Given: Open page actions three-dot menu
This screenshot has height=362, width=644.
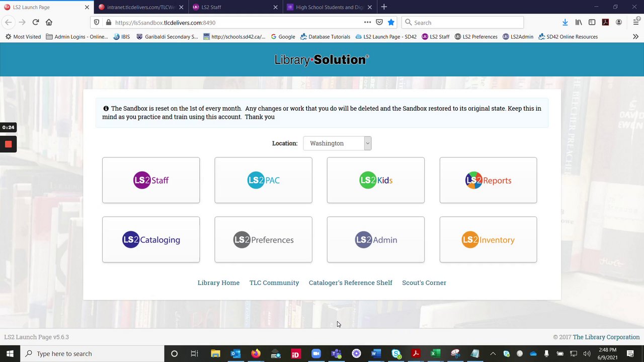Looking at the screenshot, I should point(367,22).
